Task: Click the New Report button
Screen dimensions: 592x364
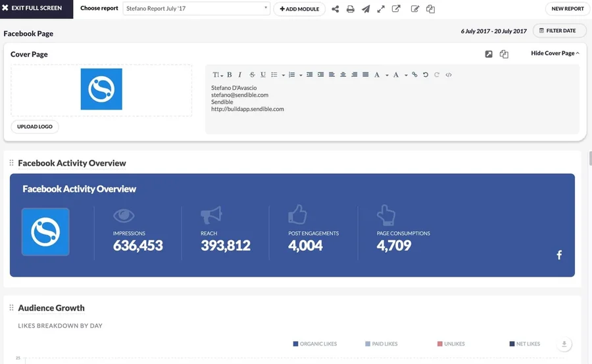Action: [567, 9]
